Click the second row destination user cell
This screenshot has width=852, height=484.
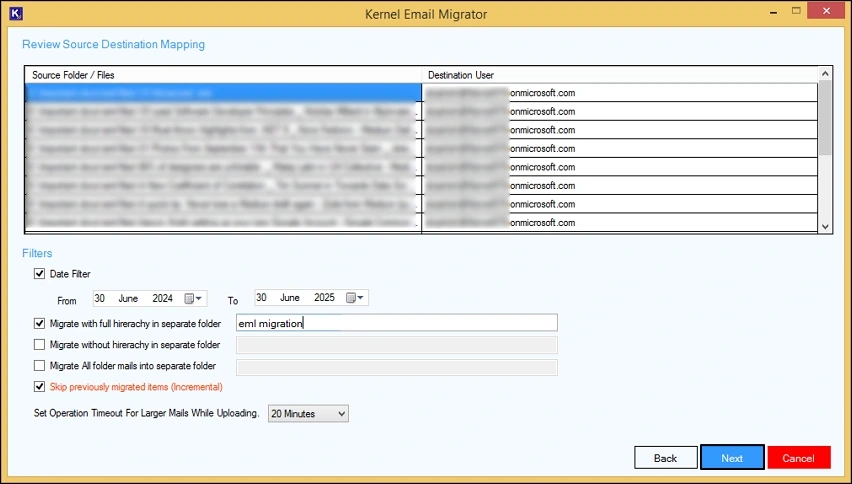coord(619,111)
